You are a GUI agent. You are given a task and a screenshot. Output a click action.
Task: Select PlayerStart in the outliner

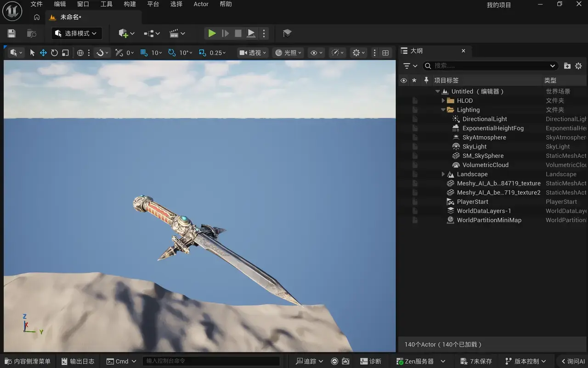click(x=472, y=201)
